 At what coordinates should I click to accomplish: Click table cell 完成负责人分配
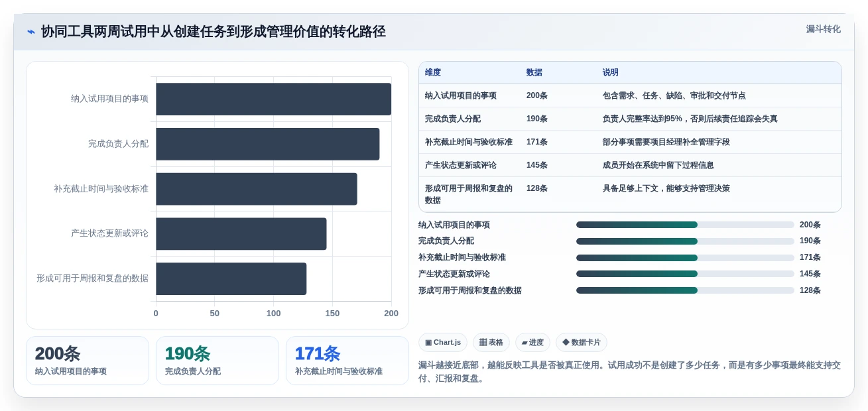click(x=453, y=119)
